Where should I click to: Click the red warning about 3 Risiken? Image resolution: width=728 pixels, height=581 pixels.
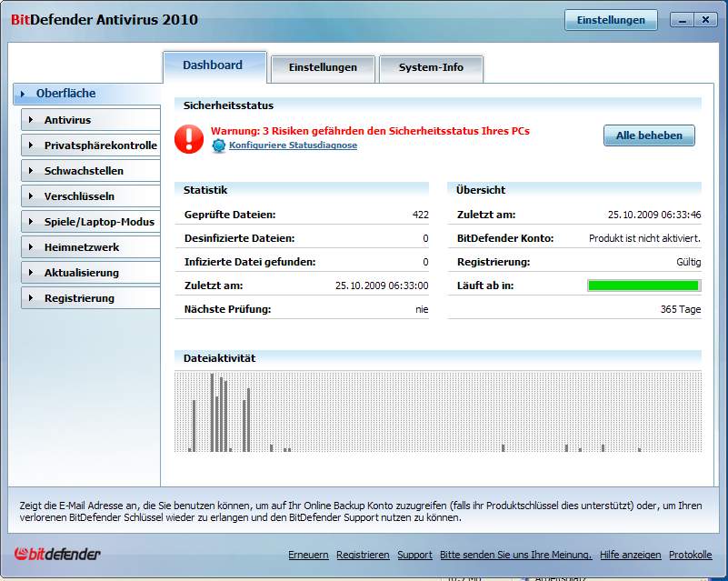click(370, 131)
